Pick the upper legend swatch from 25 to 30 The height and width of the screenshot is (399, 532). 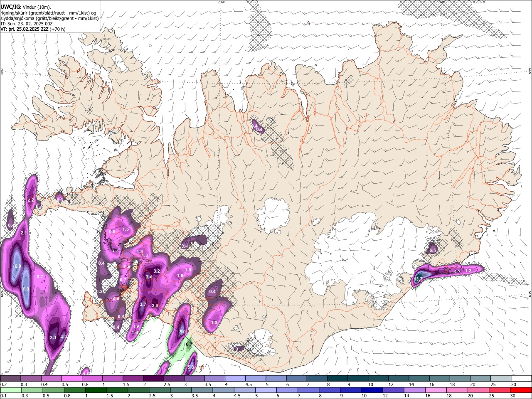(x=501, y=379)
